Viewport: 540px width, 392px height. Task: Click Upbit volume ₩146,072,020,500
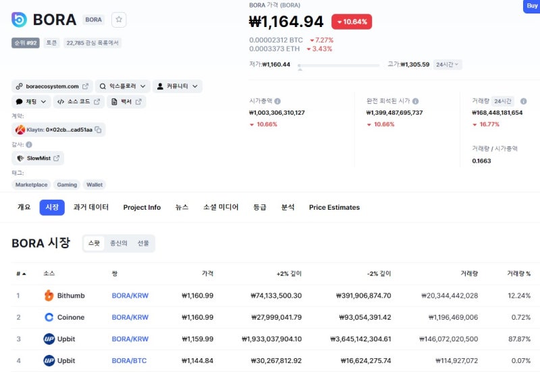pos(448,339)
